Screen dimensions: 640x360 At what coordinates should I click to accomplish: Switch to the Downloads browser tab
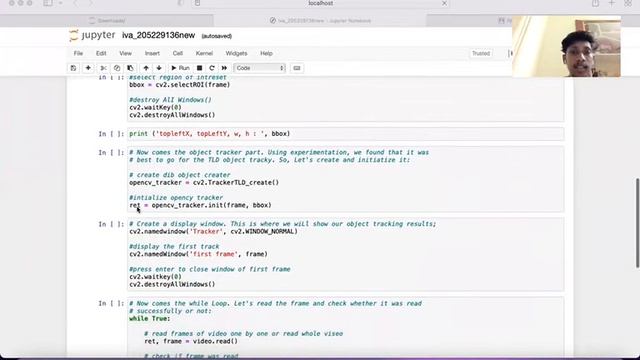pyautogui.click(x=107, y=20)
